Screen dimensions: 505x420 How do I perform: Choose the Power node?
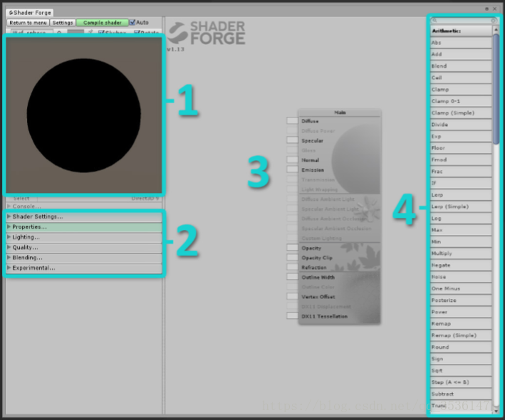coord(462,312)
